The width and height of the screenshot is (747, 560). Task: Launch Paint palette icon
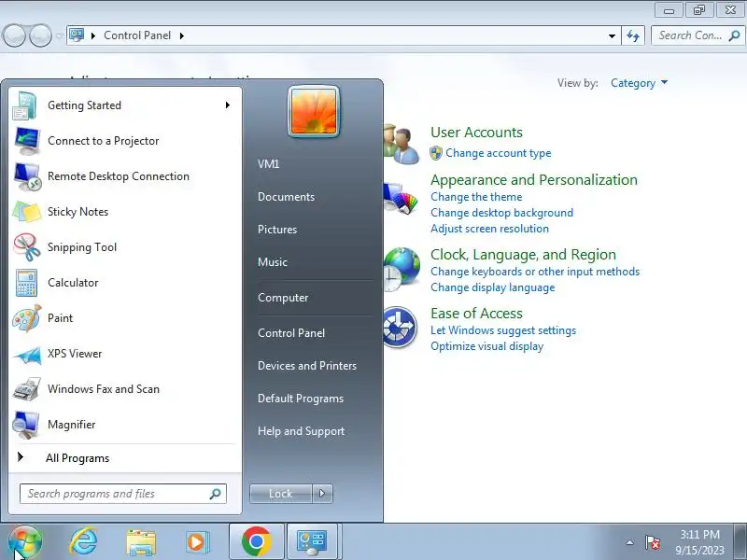(27, 318)
